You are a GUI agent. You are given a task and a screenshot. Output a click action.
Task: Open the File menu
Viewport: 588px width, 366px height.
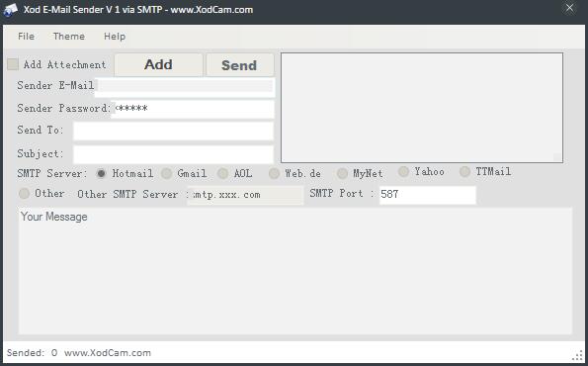[27, 37]
